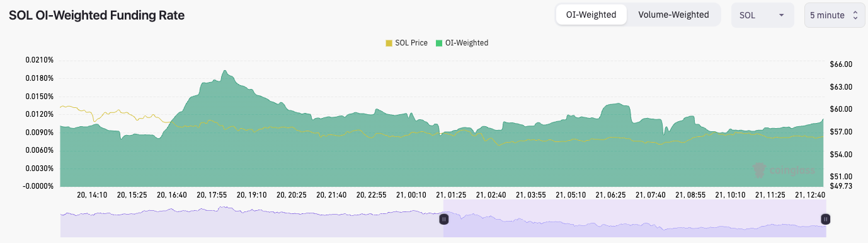Click the 0.0060% y-axis label

(x=40, y=150)
